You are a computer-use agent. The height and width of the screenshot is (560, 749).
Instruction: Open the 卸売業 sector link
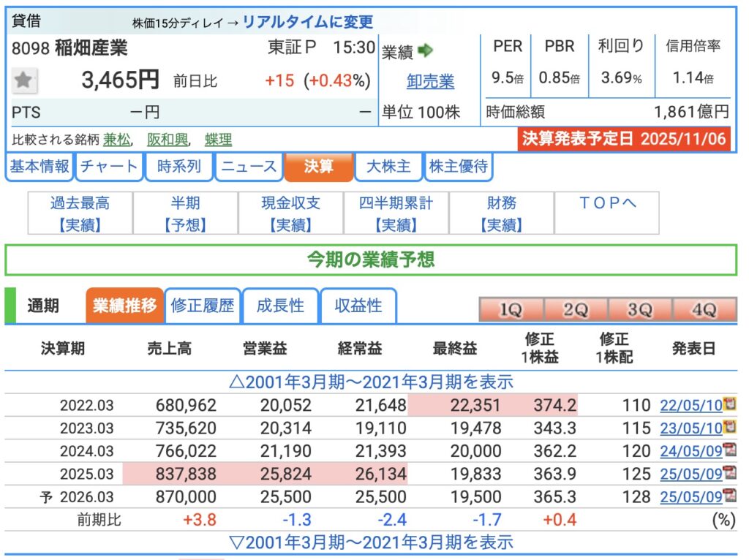pyautogui.click(x=430, y=81)
